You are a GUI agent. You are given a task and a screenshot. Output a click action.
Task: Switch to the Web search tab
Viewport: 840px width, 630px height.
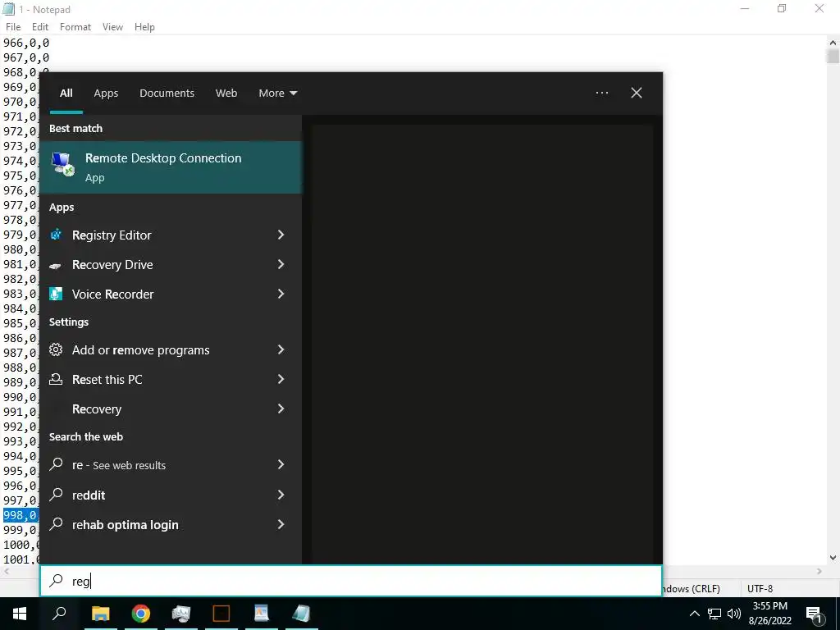(226, 94)
